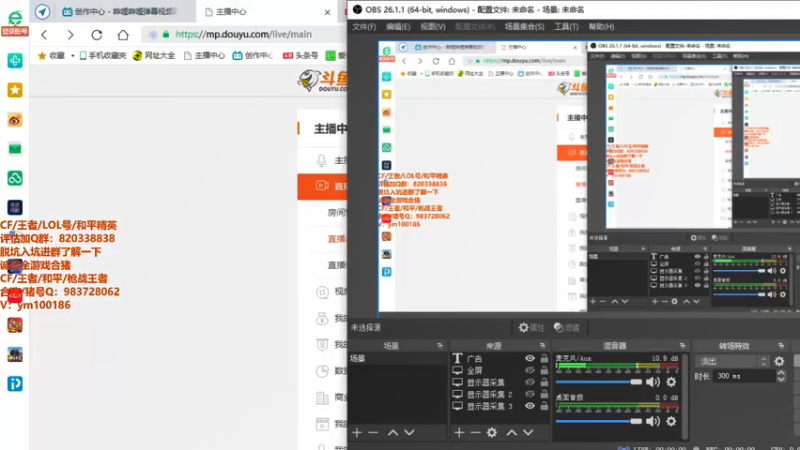Mute the 桌面音频 speaker icon
Viewport: 800px width, 450px height.
pos(653,421)
